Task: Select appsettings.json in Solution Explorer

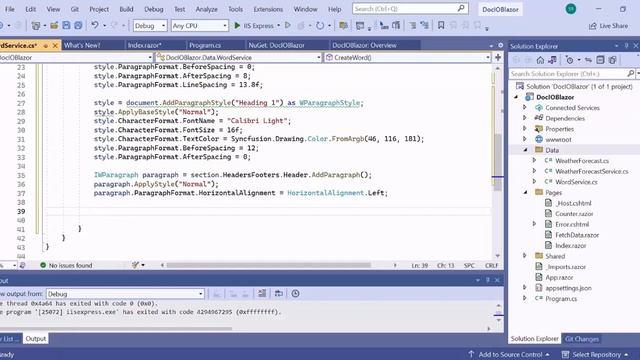Action: pyautogui.click(x=568, y=288)
